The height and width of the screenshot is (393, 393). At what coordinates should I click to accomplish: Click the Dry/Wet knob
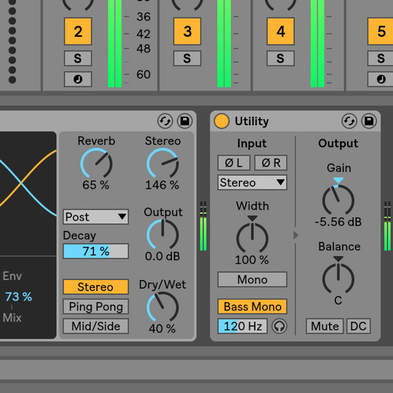(x=163, y=307)
